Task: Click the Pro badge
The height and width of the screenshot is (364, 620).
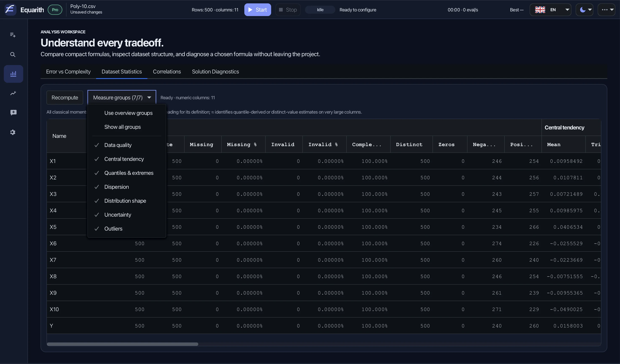Action: coord(55,10)
